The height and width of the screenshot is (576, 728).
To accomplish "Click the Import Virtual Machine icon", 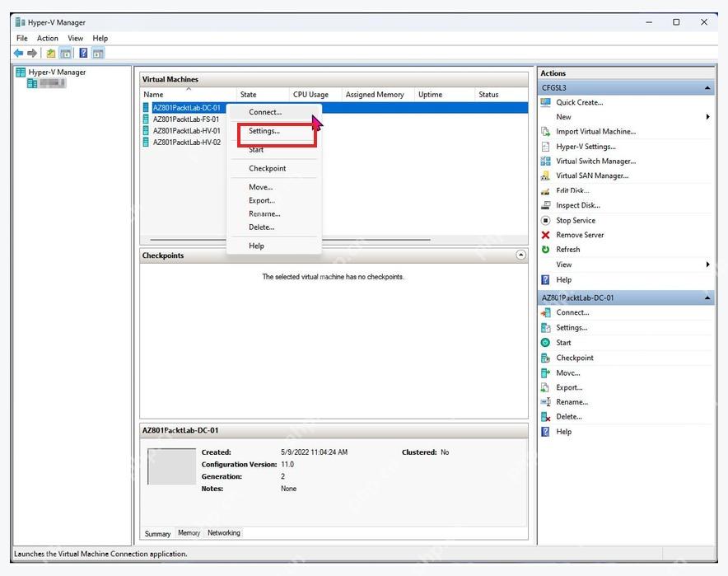I will [545, 132].
